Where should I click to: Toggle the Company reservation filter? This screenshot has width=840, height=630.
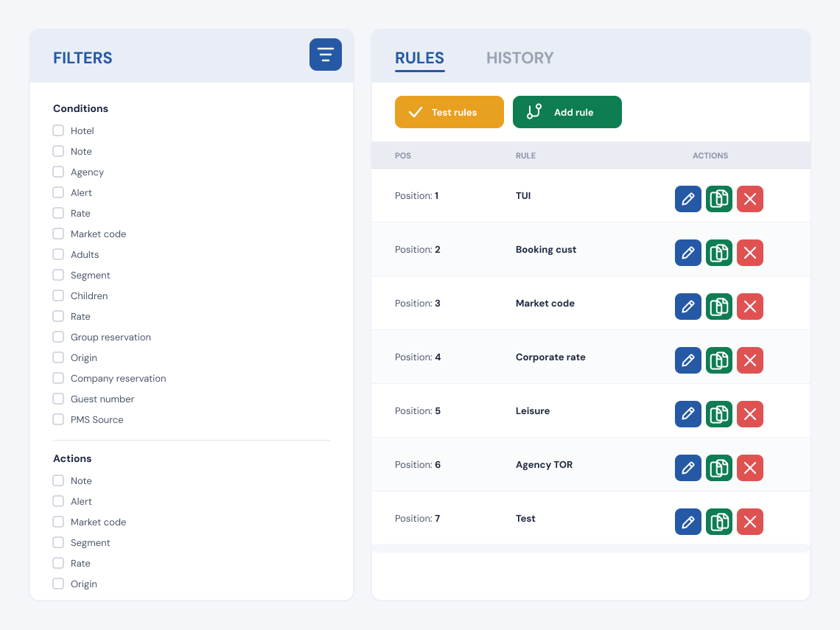click(x=58, y=378)
